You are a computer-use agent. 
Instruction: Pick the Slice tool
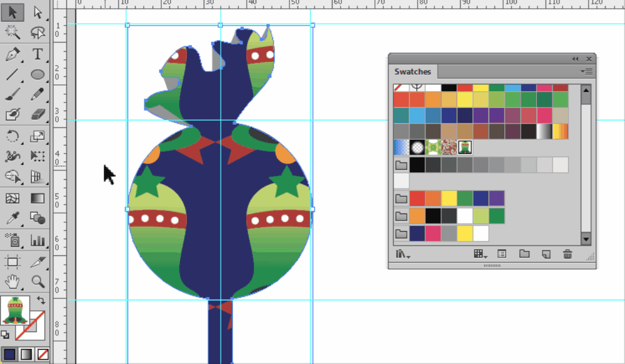pos(37,262)
